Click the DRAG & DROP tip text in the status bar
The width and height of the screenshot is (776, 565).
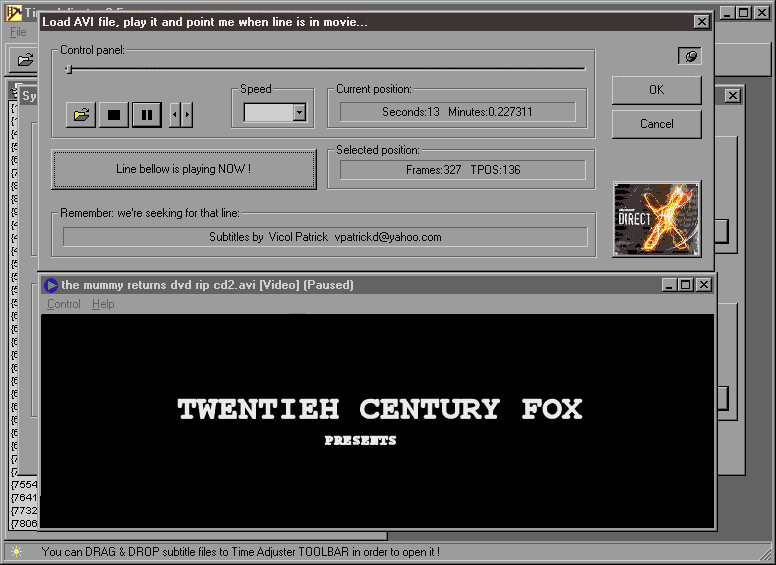241,552
